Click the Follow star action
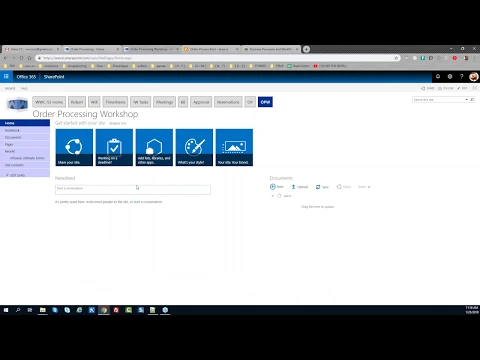 coord(446,88)
